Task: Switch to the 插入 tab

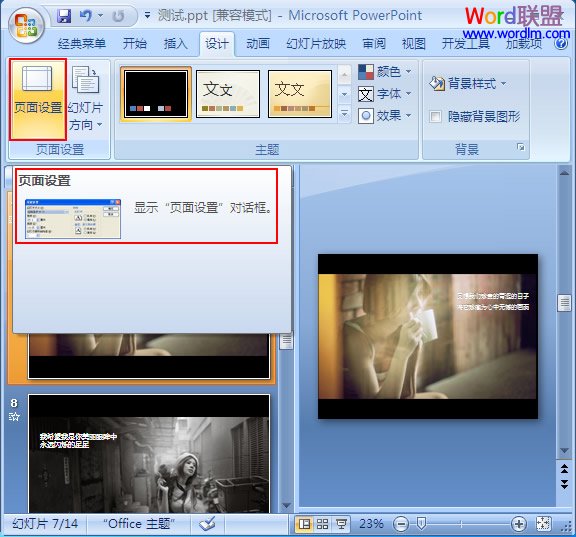Action: (176, 44)
